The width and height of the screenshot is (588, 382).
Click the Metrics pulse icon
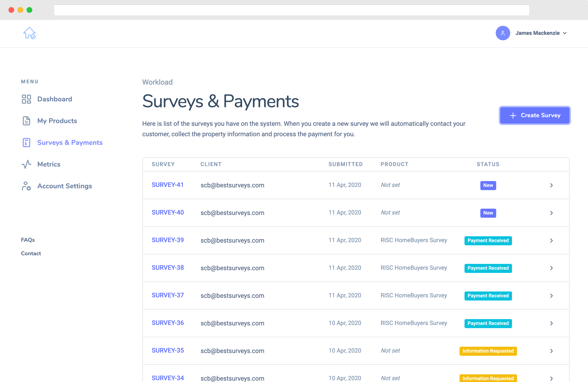tap(26, 164)
